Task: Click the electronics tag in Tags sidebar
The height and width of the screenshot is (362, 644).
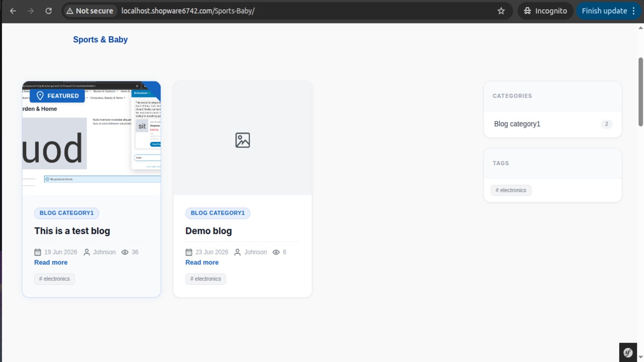Action: click(511, 190)
